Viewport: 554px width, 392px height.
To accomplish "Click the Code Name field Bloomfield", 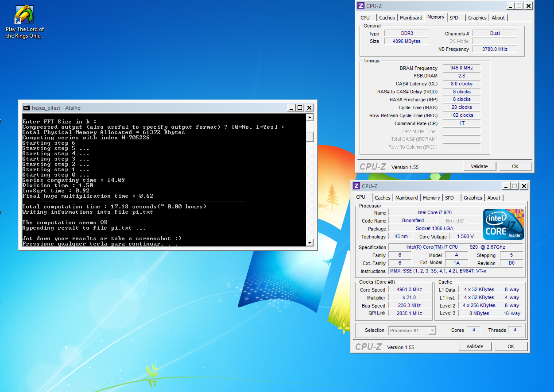I will [413, 220].
